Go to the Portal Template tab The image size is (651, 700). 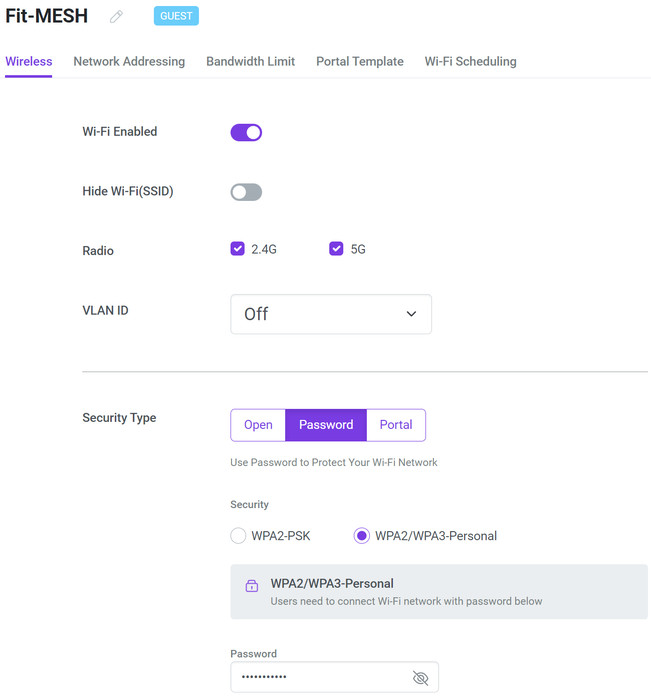(360, 61)
